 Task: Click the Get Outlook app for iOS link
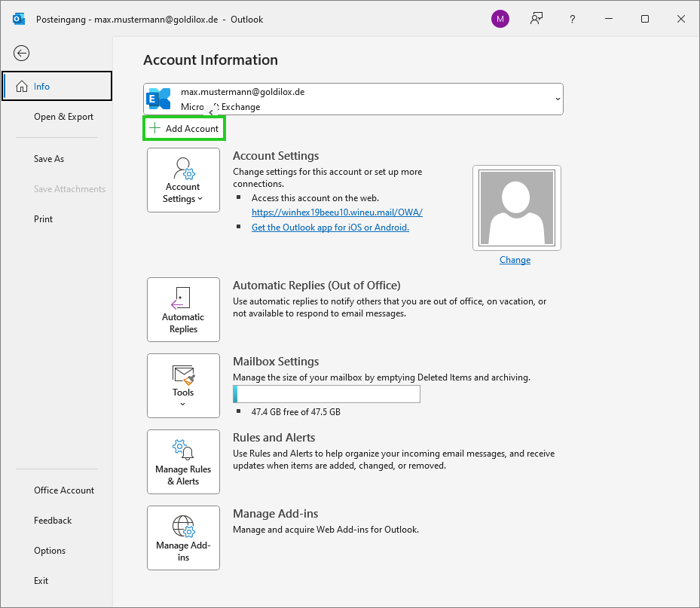330,227
